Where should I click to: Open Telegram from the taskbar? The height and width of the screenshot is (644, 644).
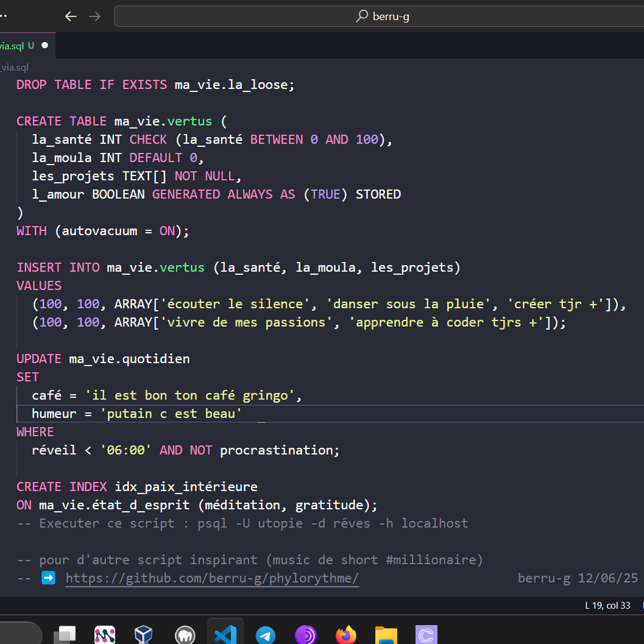pyautogui.click(x=266, y=635)
